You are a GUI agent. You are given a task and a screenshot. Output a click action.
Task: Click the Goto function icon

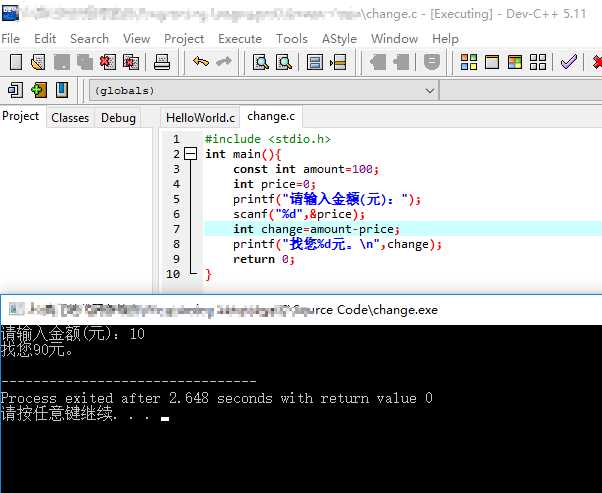click(314, 62)
